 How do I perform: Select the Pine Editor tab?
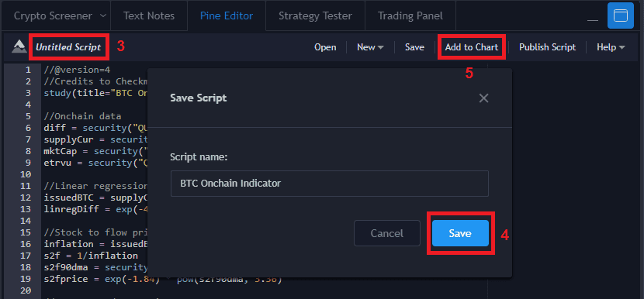point(227,16)
